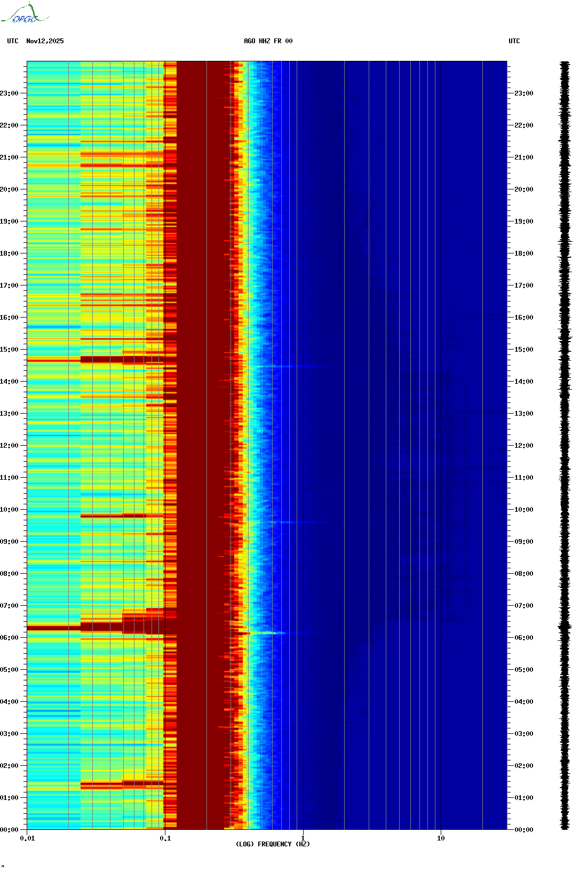Click the right-axis 03:00 time label
The height and width of the screenshot is (872, 588).
click(524, 734)
